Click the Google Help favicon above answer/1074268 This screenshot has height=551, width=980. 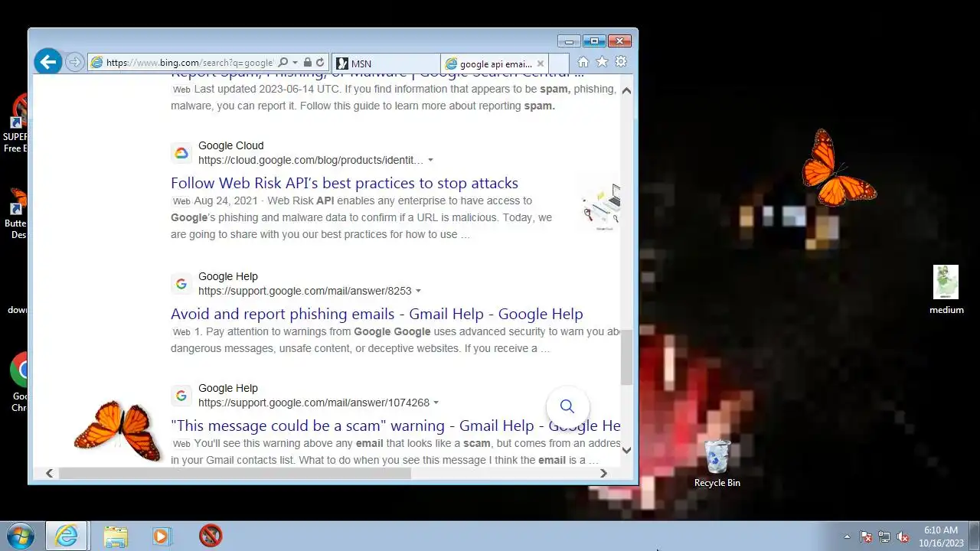click(x=181, y=396)
